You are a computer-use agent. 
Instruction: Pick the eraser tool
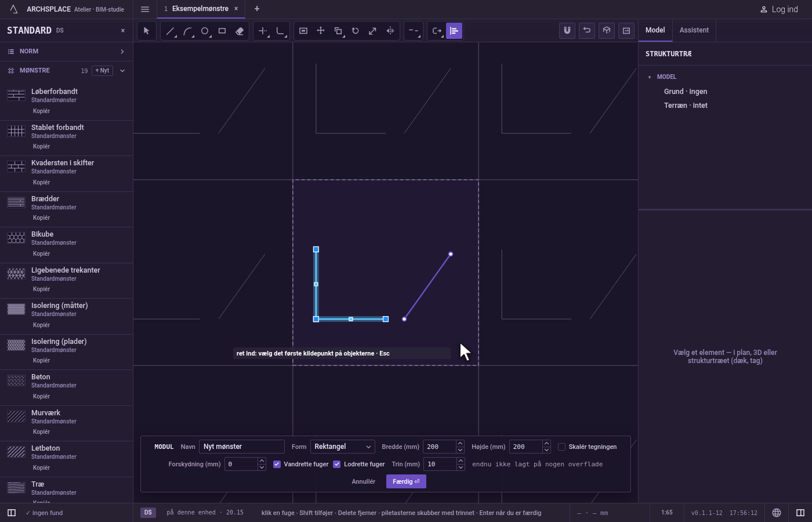[x=240, y=31]
